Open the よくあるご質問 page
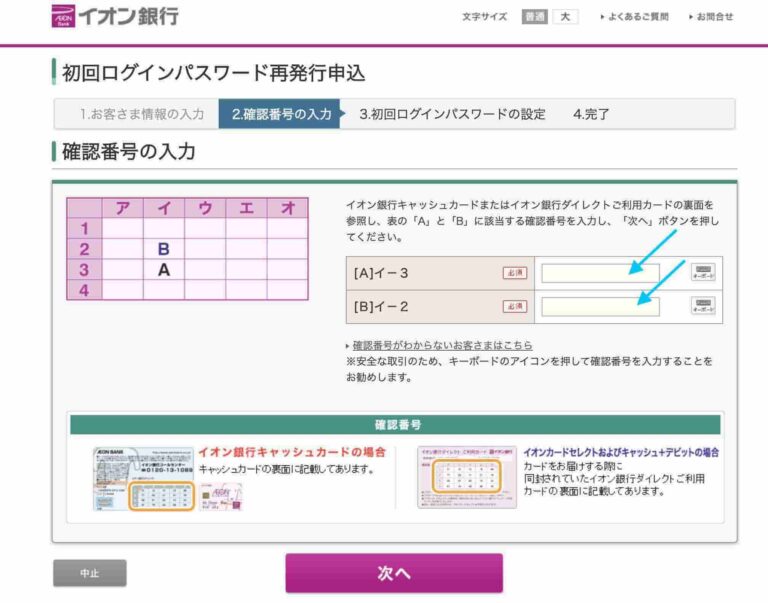 point(637,17)
